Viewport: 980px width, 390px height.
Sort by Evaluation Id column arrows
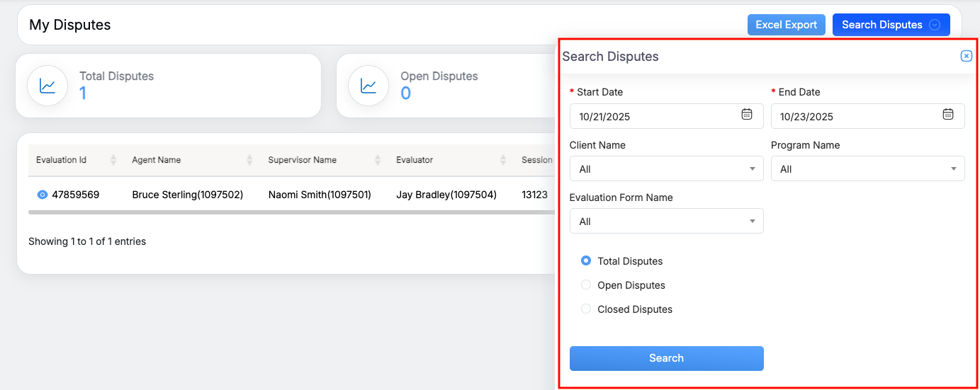coord(113,161)
